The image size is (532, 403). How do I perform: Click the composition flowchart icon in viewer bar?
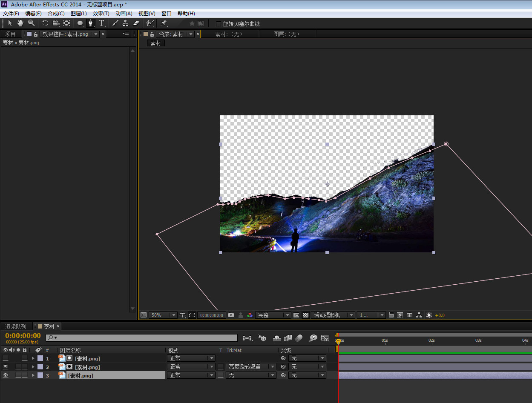click(419, 315)
